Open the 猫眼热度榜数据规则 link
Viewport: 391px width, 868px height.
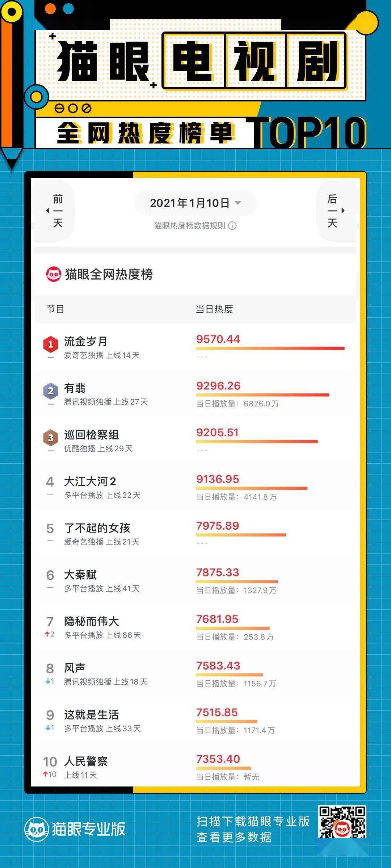(190, 226)
